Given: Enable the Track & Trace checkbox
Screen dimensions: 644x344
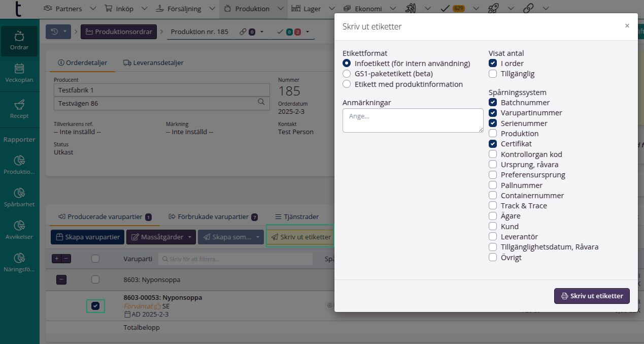Looking at the screenshot, I should point(493,206).
